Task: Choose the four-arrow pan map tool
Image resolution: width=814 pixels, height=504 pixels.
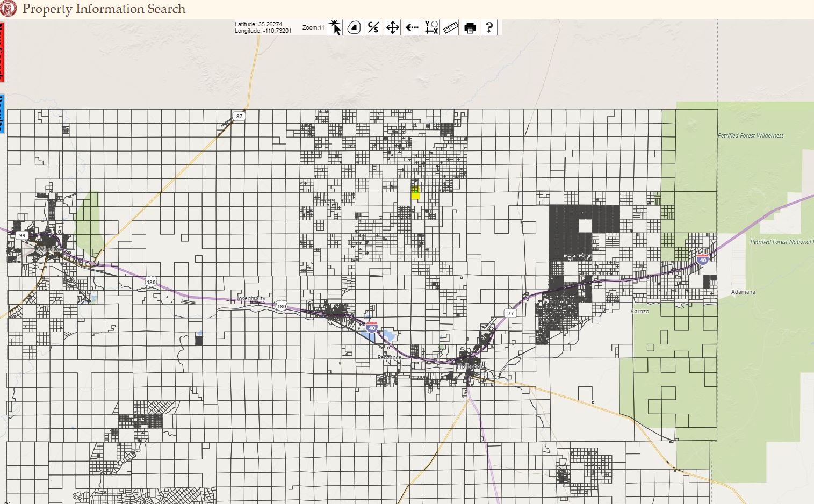Action: (393, 27)
